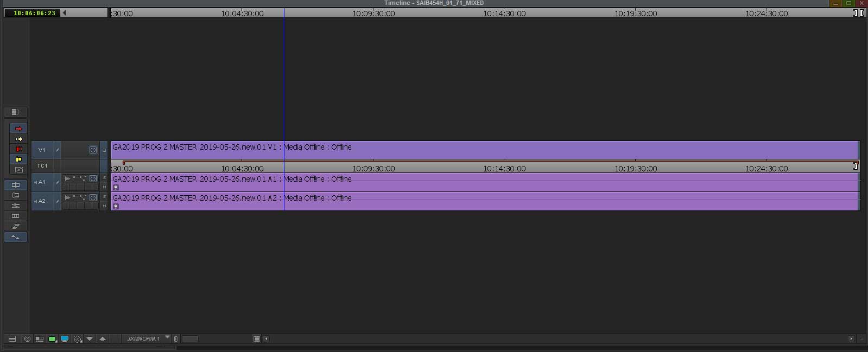Click the 10:14:30:00 mark on top ruler

(x=504, y=14)
